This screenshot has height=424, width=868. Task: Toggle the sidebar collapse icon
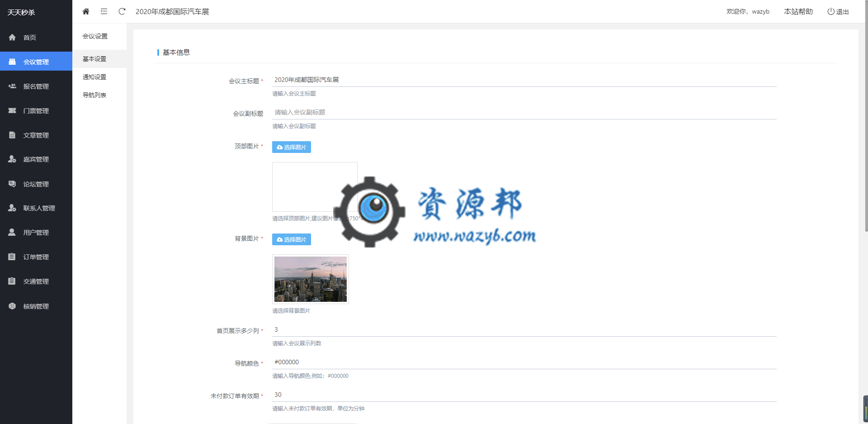104,11
